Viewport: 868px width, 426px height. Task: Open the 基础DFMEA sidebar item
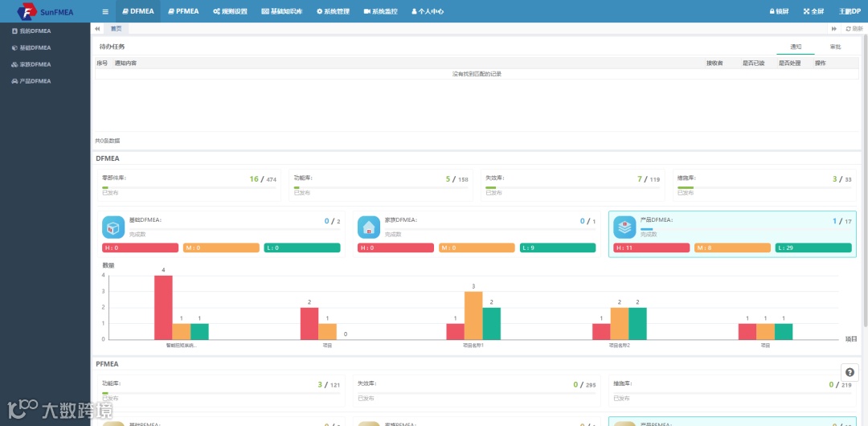[x=31, y=47]
